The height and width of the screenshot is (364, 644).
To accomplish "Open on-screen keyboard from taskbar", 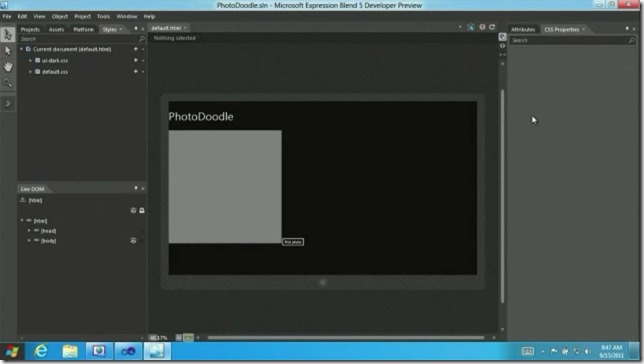I will click(x=527, y=351).
